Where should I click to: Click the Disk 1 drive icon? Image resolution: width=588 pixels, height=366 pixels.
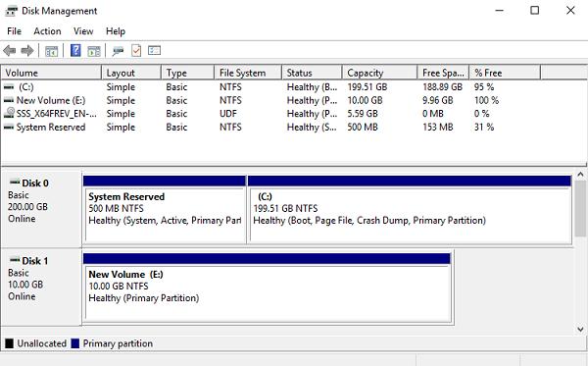tap(15, 259)
